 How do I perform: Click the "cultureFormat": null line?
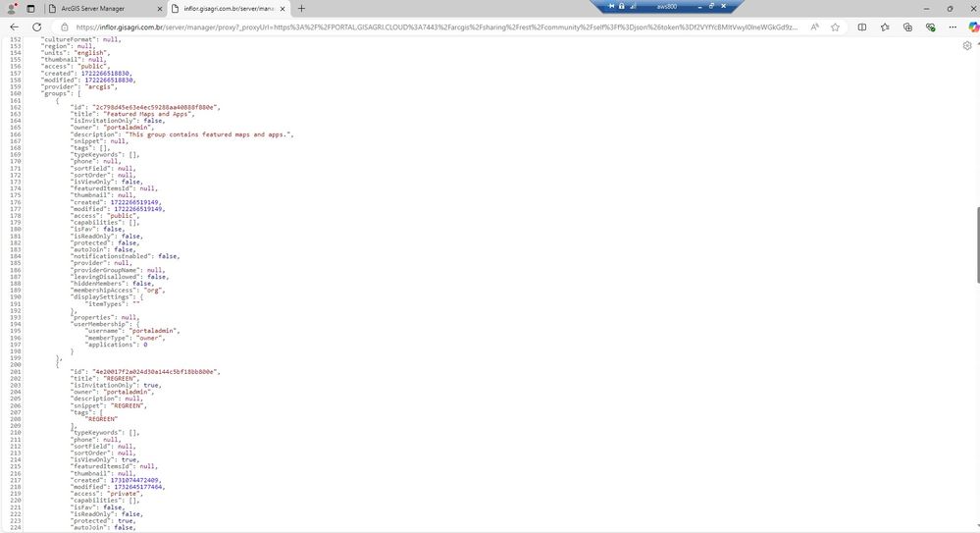pos(81,39)
